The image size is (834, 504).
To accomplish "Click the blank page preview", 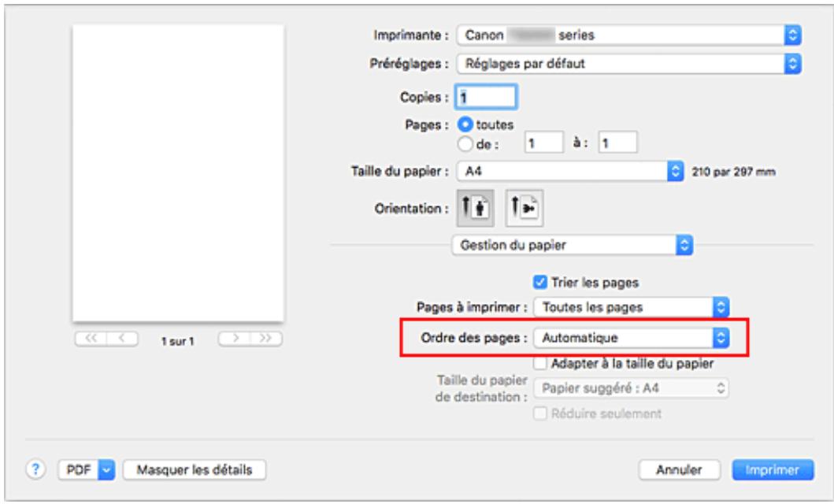I will click(178, 172).
